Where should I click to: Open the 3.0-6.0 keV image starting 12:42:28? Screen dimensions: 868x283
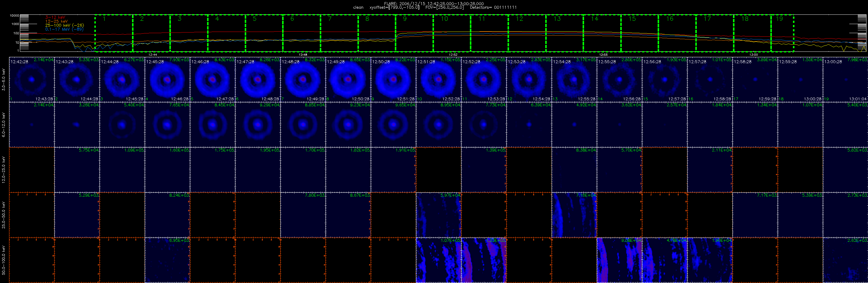click(32, 79)
